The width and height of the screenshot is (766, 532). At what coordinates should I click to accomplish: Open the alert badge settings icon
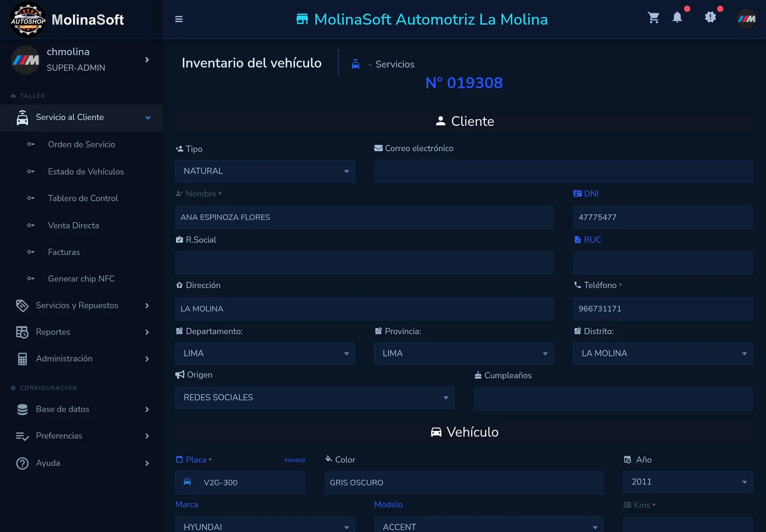[710, 18]
